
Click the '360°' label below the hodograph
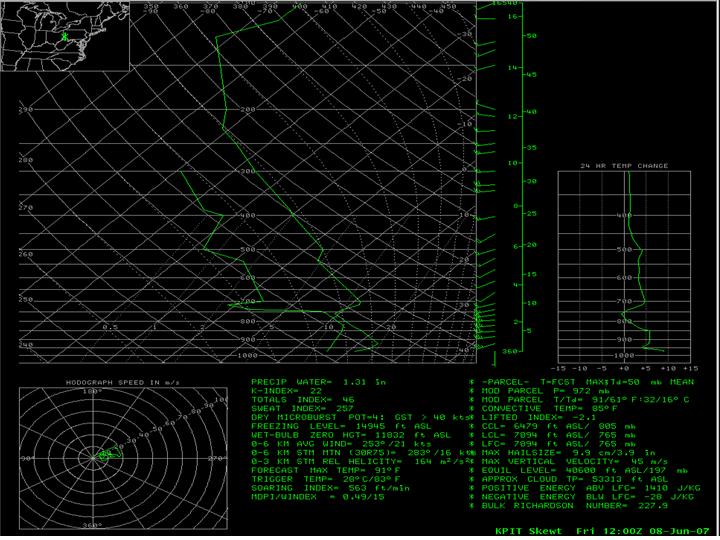click(x=91, y=524)
